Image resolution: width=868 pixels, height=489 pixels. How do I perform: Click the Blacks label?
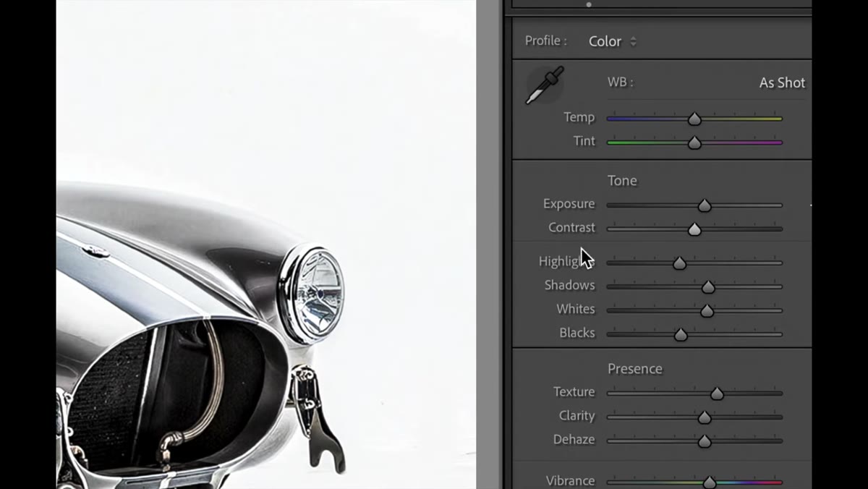(x=577, y=333)
